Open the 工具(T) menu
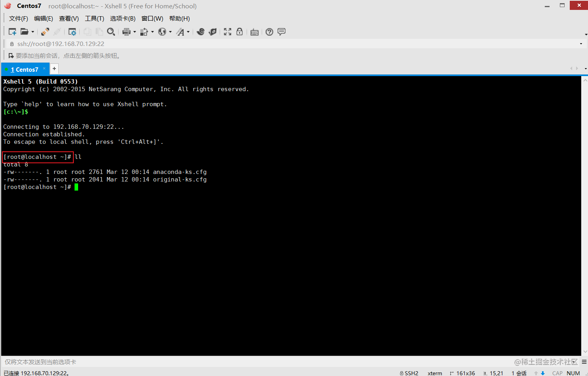 (x=94, y=19)
